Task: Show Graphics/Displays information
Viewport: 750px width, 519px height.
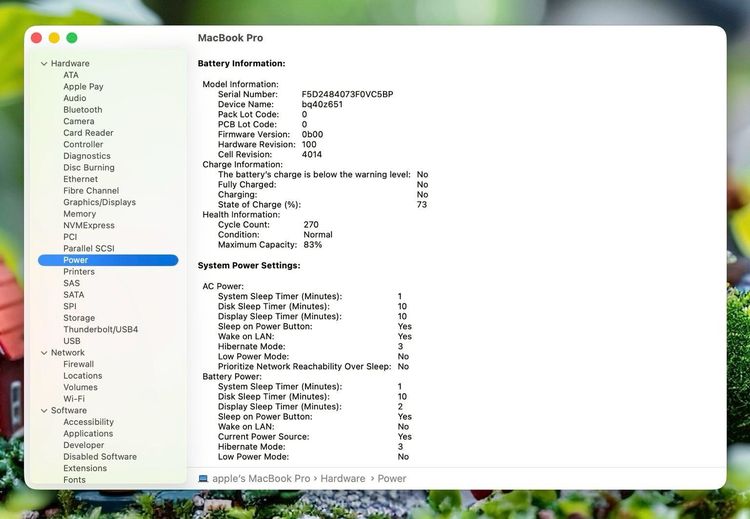Action: point(99,202)
